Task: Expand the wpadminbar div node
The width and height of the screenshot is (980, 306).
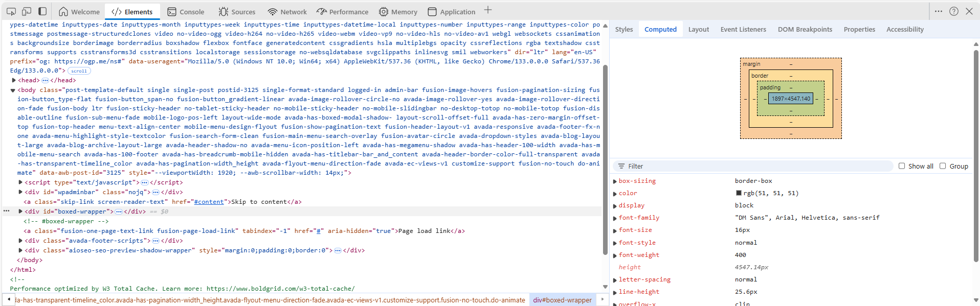Action: 20,192
